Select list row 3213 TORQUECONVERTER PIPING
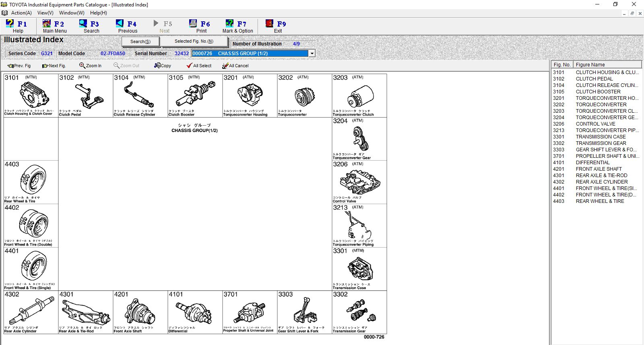 coord(597,130)
